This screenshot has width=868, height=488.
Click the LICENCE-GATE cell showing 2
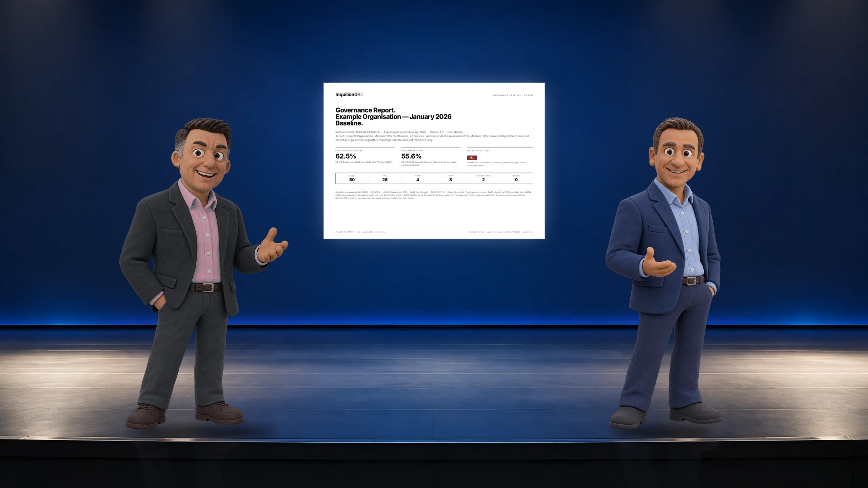(x=484, y=178)
